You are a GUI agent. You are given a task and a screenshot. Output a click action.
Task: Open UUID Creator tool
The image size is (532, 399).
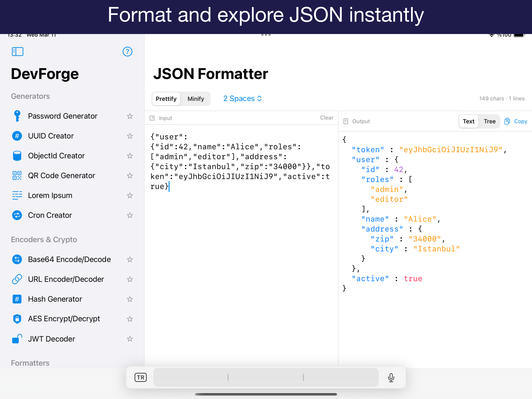click(x=72, y=136)
